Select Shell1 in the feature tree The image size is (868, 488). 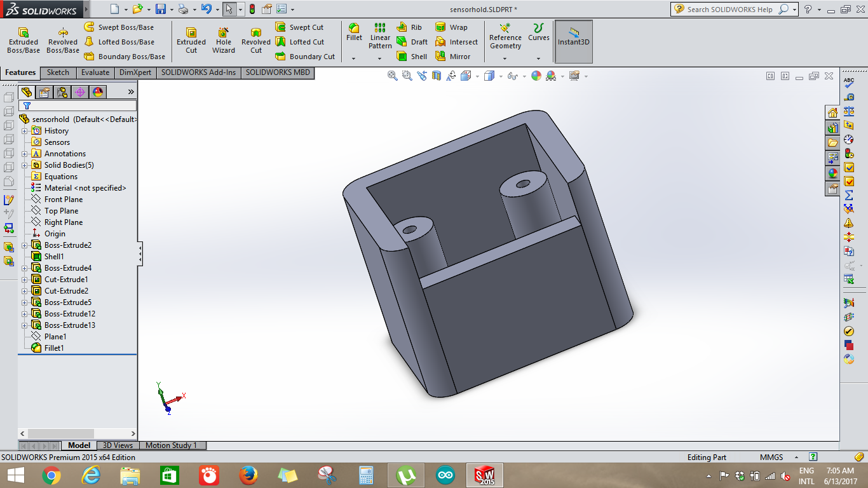click(48, 257)
